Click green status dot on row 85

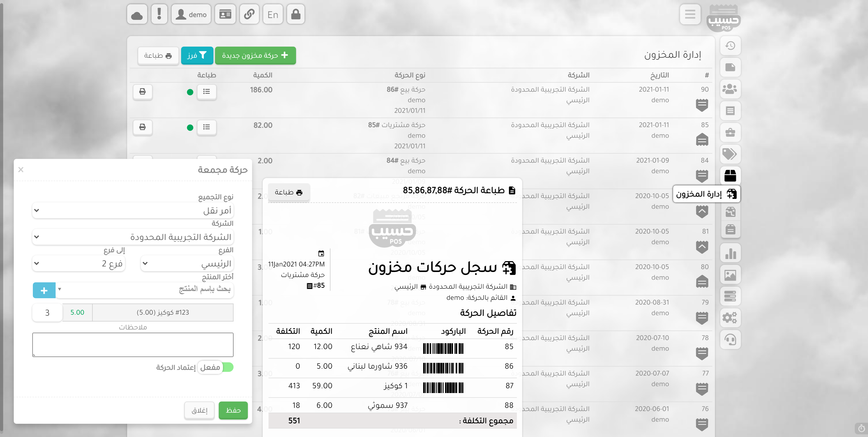point(190,128)
